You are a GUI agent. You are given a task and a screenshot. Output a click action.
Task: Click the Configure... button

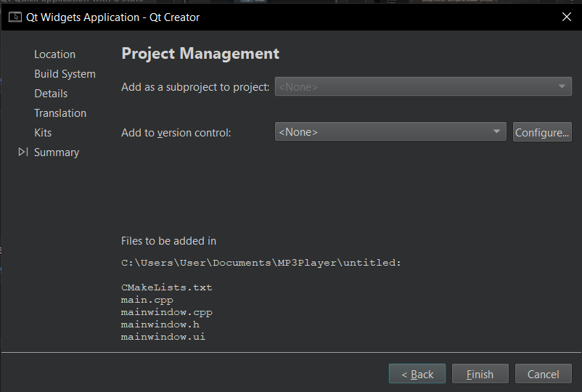coord(542,132)
